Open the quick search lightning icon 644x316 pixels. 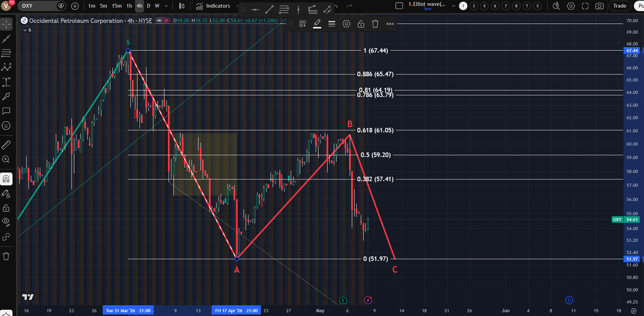tap(556, 6)
